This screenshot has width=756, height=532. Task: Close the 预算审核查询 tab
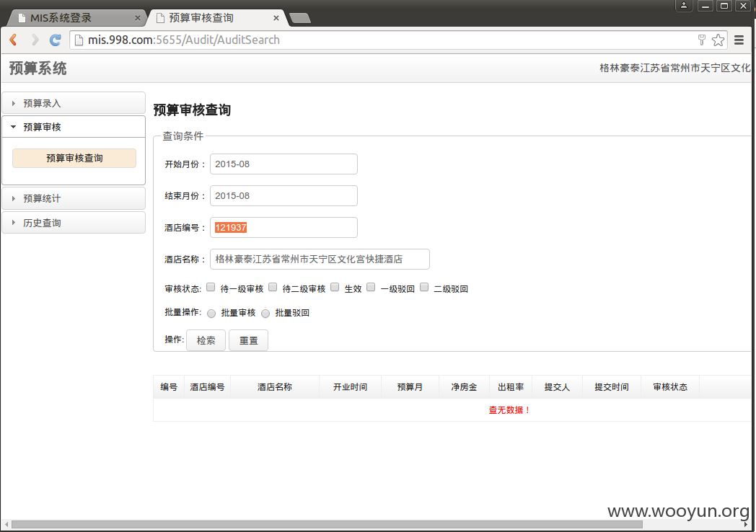[x=276, y=18]
